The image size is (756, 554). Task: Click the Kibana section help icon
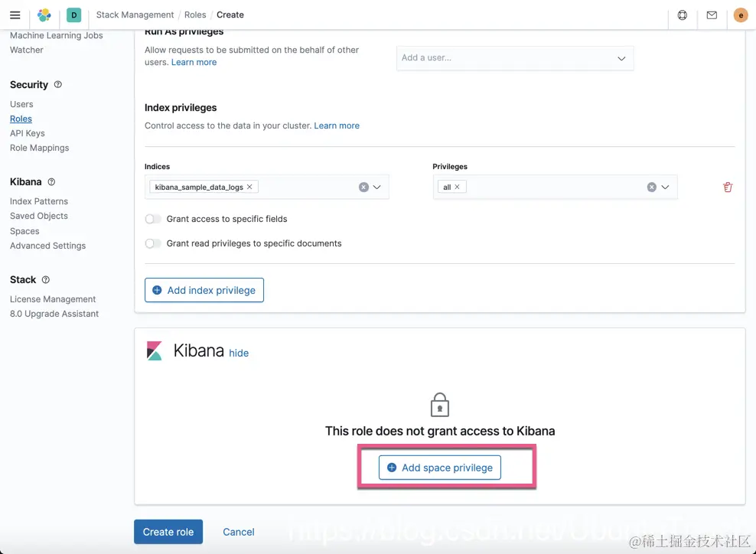51,182
